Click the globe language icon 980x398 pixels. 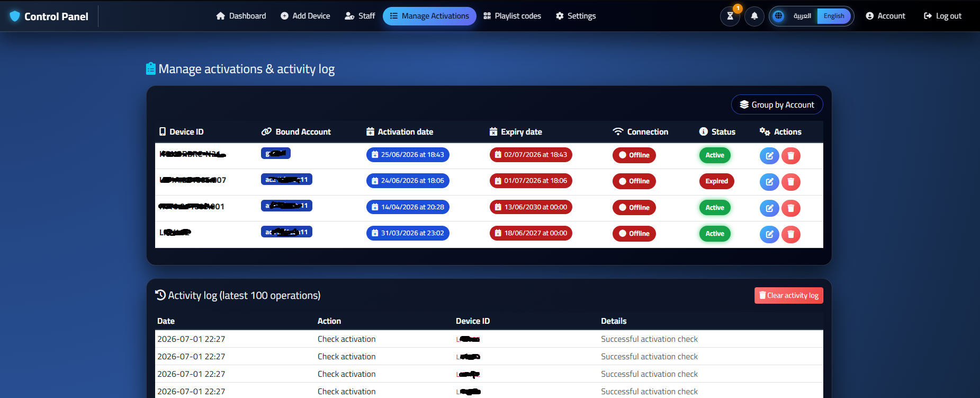click(x=778, y=16)
